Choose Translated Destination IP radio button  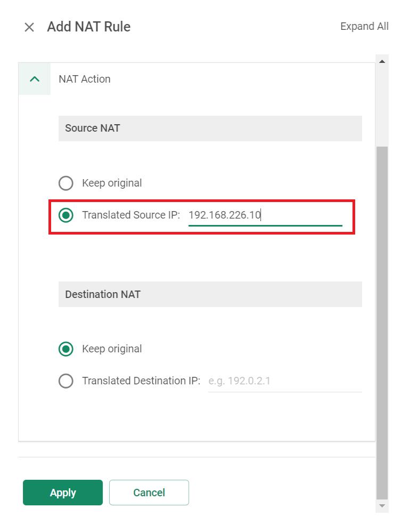[x=65, y=381]
